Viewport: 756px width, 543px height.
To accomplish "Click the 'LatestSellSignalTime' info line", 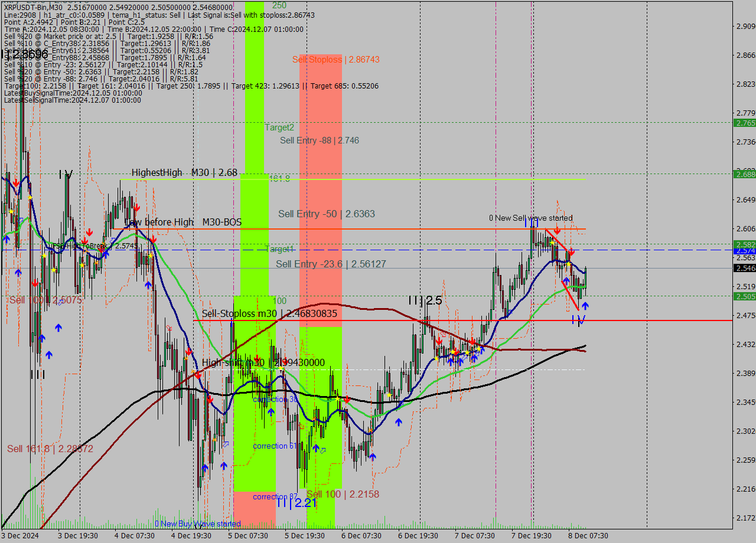I will (x=73, y=100).
